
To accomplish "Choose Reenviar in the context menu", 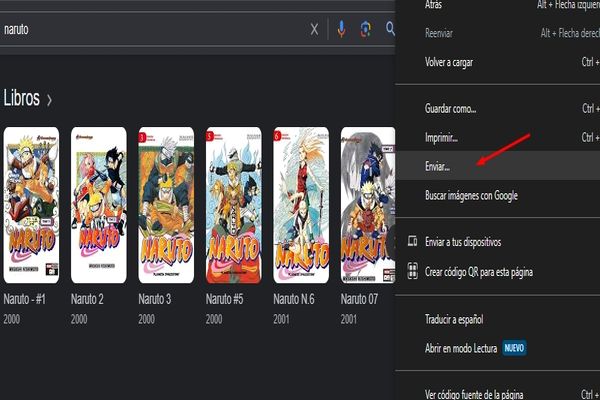I will 497,33.
